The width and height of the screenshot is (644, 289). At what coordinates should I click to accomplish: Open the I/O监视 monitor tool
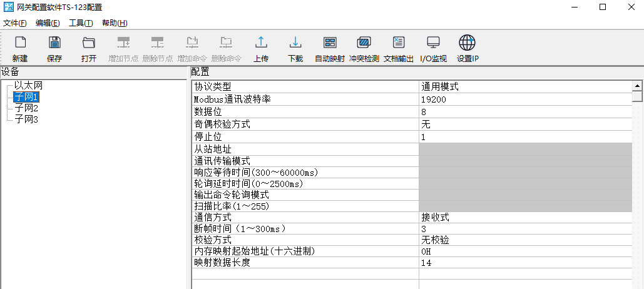coord(433,43)
